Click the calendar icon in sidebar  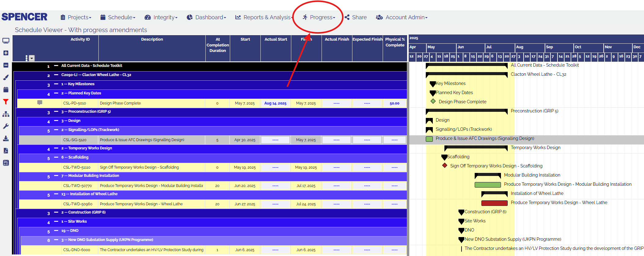pos(6,90)
